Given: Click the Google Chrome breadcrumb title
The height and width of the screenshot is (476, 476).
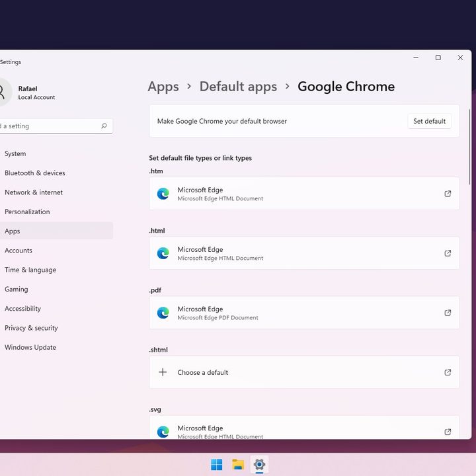Looking at the screenshot, I should click(x=346, y=87).
